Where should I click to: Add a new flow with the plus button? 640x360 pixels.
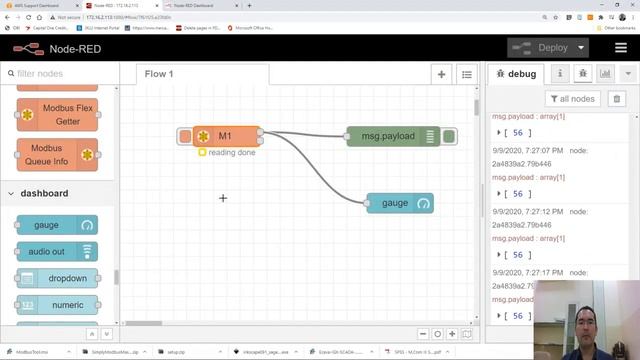point(441,74)
